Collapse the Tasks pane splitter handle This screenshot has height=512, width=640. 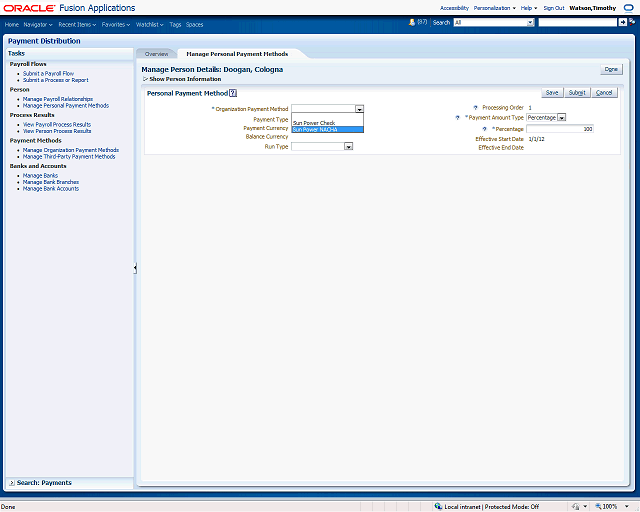[135, 268]
